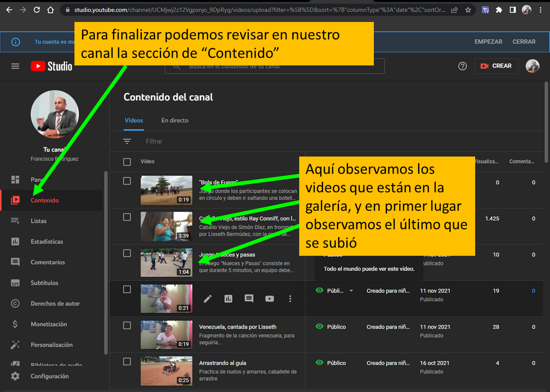Click the Derechos de autor copyright icon
The image size is (550, 392).
pos(15,303)
